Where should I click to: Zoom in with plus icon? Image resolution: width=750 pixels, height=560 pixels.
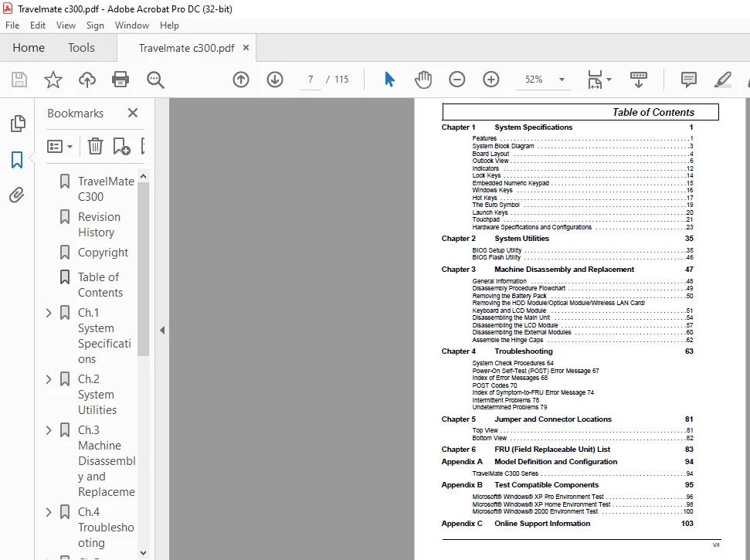(x=490, y=80)
